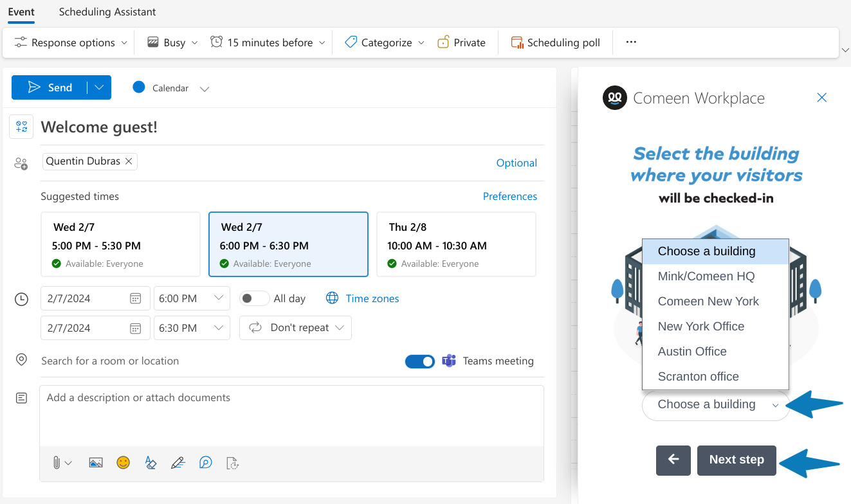
Task: Send the meeting invitation
Action: click(x=50, y=87)
